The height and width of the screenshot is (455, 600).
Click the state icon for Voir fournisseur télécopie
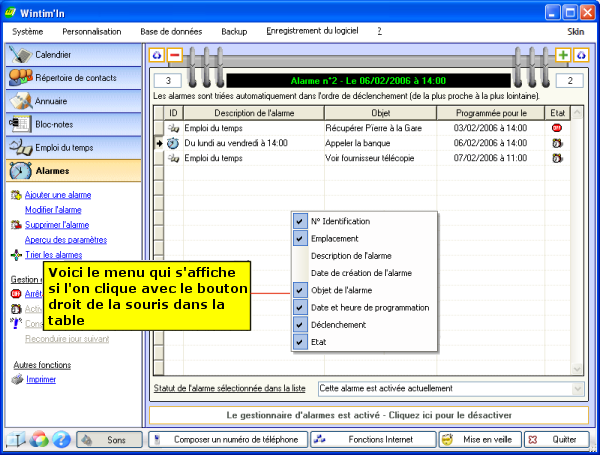557,158
